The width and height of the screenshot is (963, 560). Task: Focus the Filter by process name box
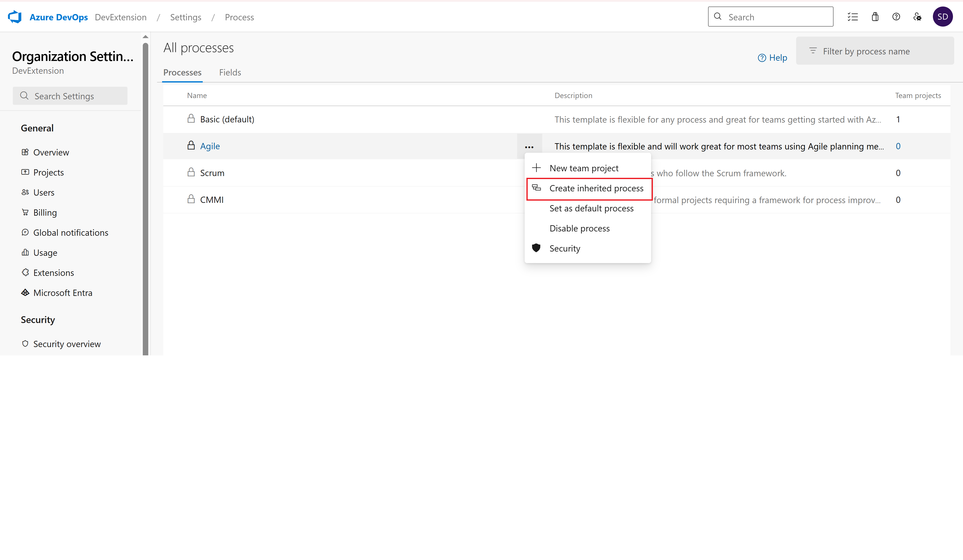click(875, 51)
